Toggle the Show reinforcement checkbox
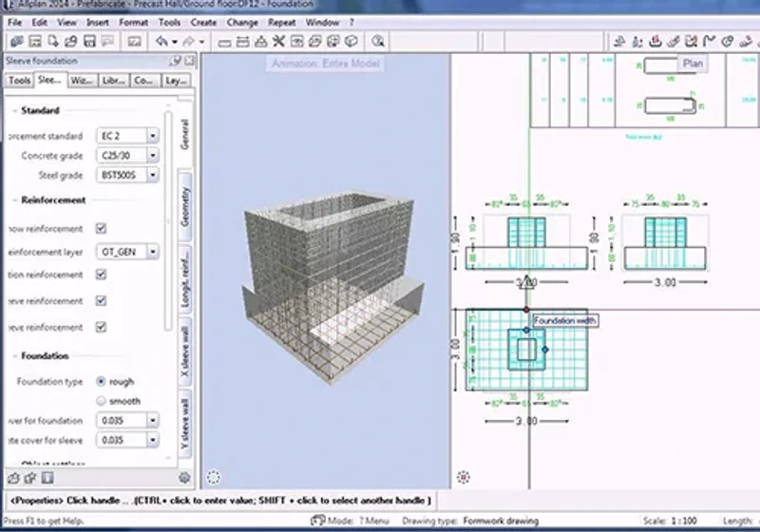 click(101, 228)
